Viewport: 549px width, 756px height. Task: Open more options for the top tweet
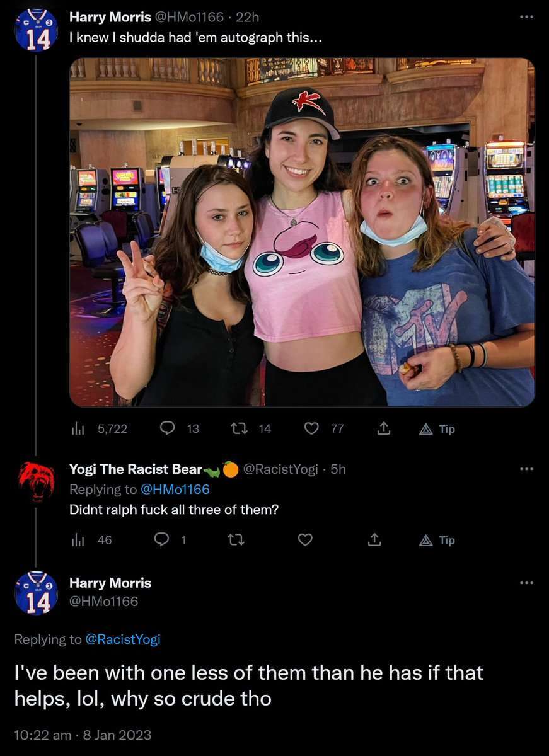(x=526, y=16)
